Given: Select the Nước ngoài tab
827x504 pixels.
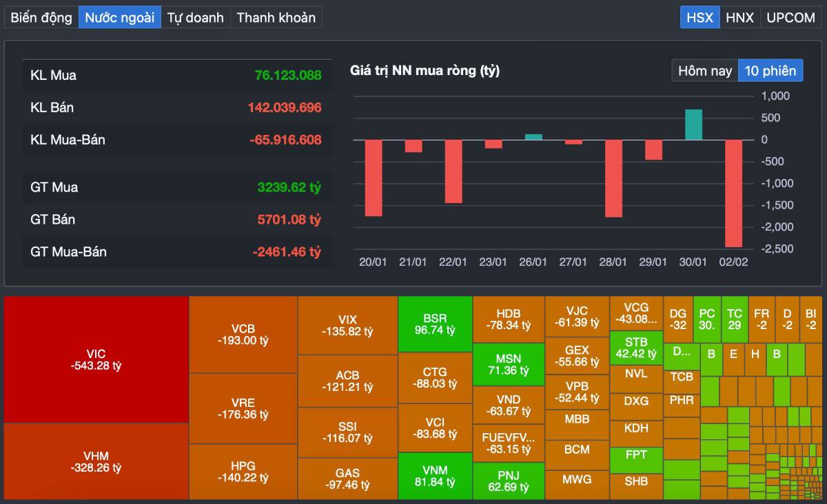Looking at the screenshot, I should point(120,17).
